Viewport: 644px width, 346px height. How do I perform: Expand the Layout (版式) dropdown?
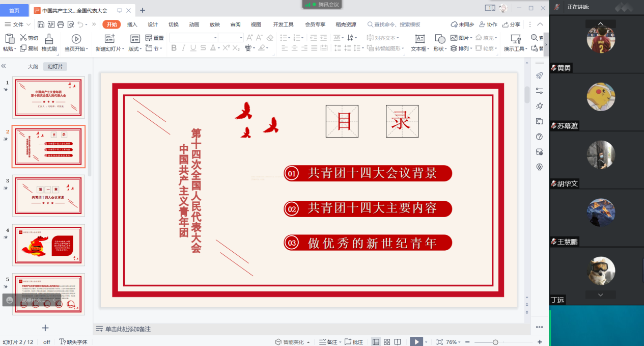(141, 49)
